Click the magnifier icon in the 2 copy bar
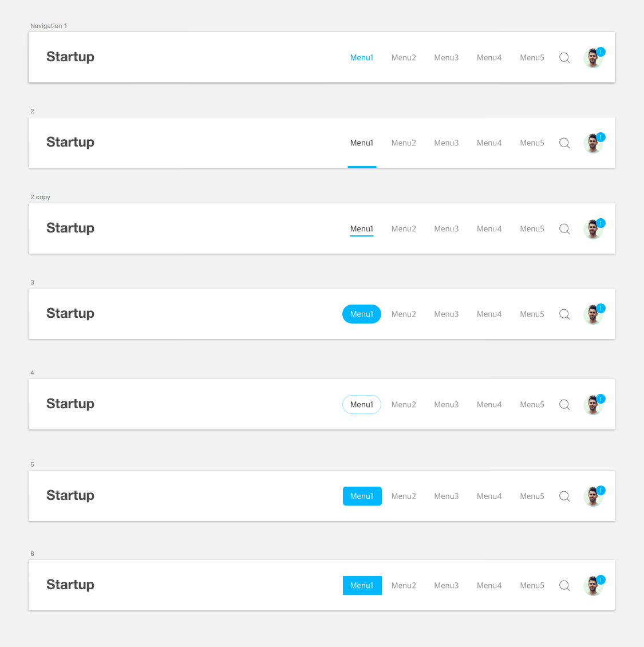The height and width of the screenshot is (647, 644). [564, 229]
